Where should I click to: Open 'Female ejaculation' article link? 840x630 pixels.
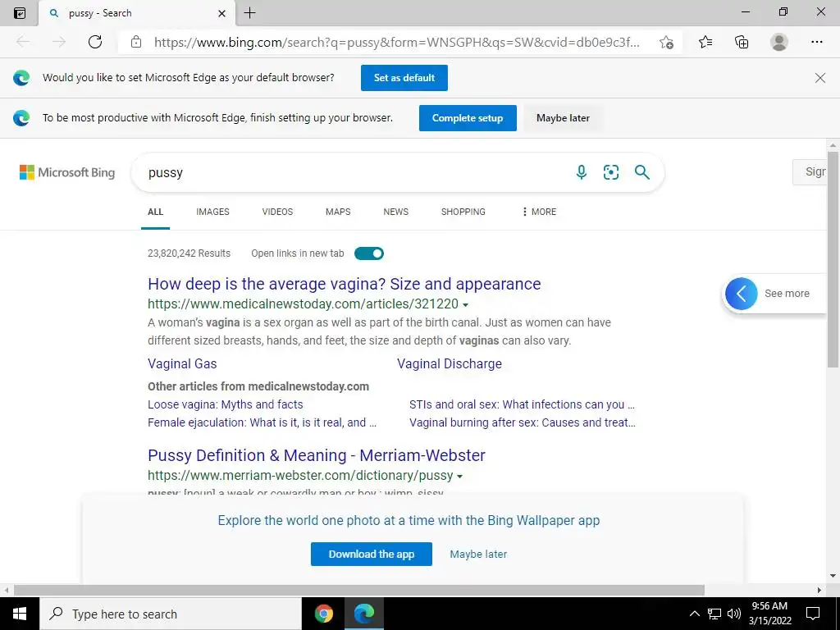262,422
